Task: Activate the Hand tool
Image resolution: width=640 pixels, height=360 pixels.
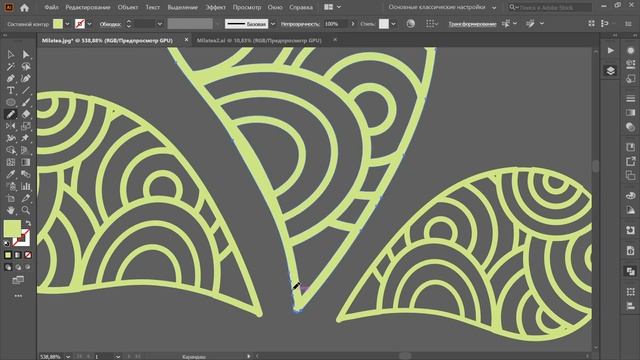Action: (11, 210)
